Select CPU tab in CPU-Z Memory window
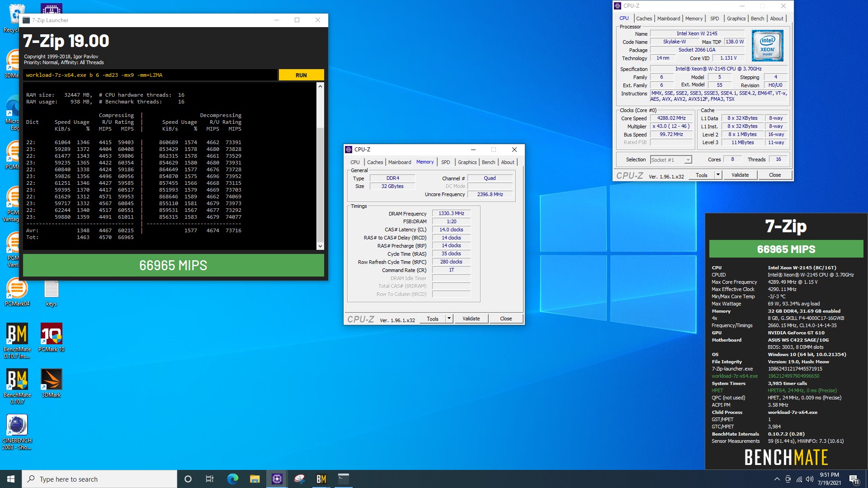Viewport: 868px width, 488px height. coord(355,162)
